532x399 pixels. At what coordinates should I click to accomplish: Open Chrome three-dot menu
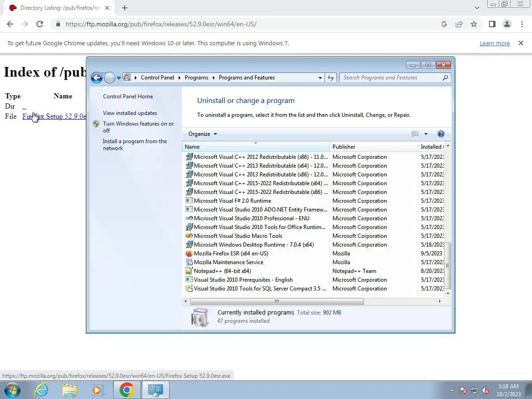coord(522,24)
